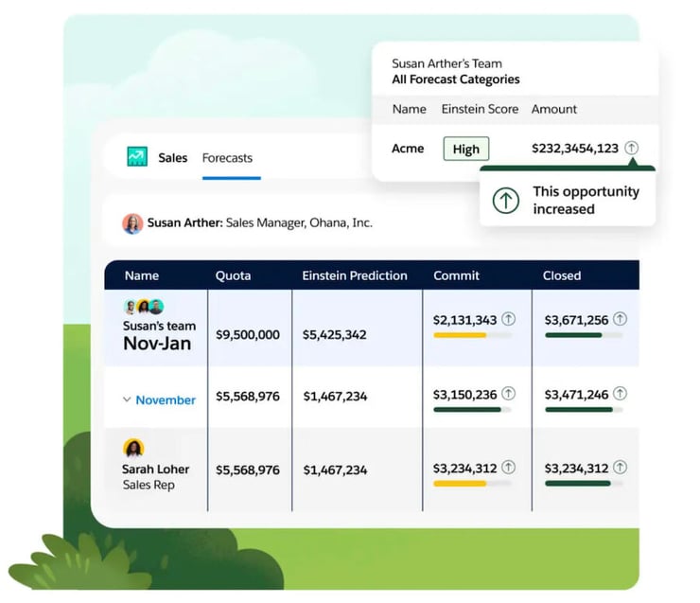Select the Sales tab label
This screenshot has height=603, width=700.
(x=172, y=158)
